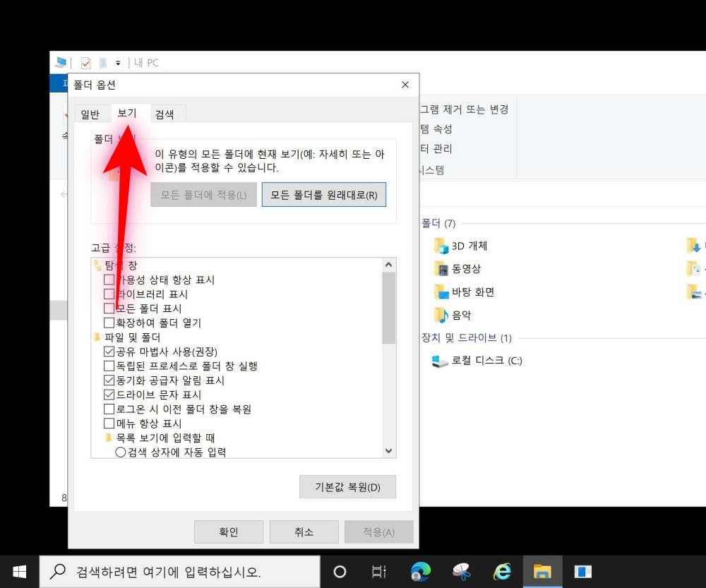Launch Internet Explorer from the taskbar
The image size is (706, 588).
(x=502, y=571)
